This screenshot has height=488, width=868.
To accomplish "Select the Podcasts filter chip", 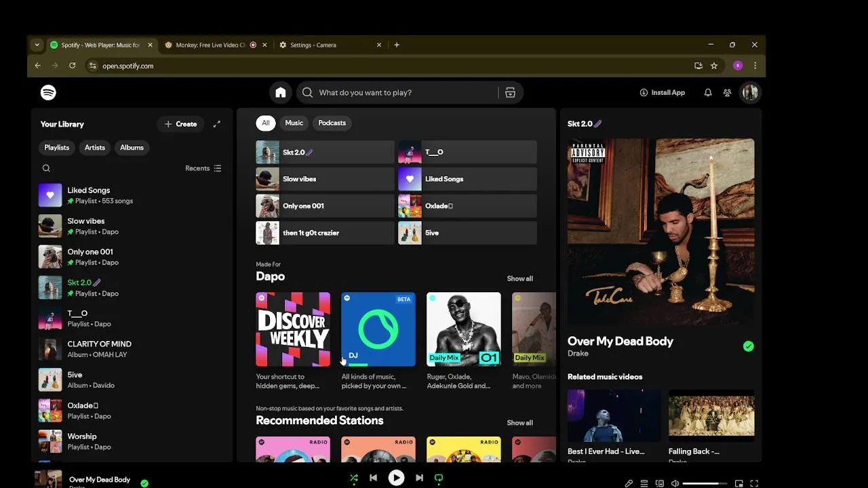I will 332,123.
